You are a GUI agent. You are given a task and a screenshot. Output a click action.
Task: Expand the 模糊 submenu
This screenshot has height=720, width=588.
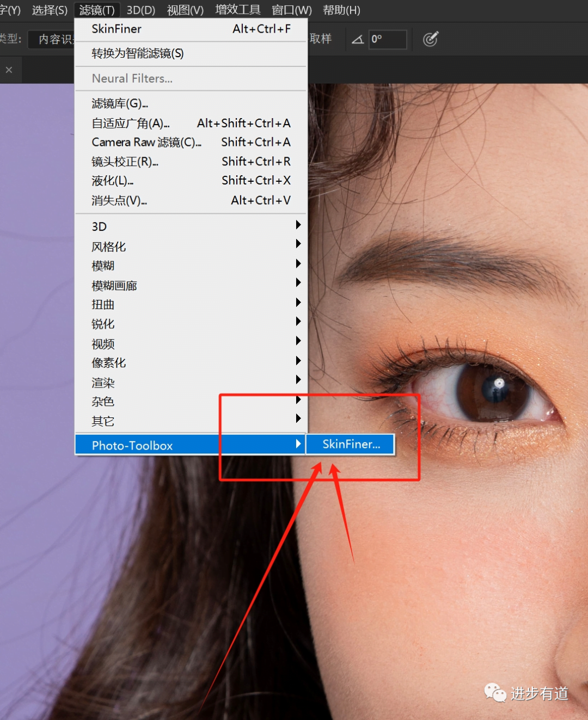(x=191, y=266)
